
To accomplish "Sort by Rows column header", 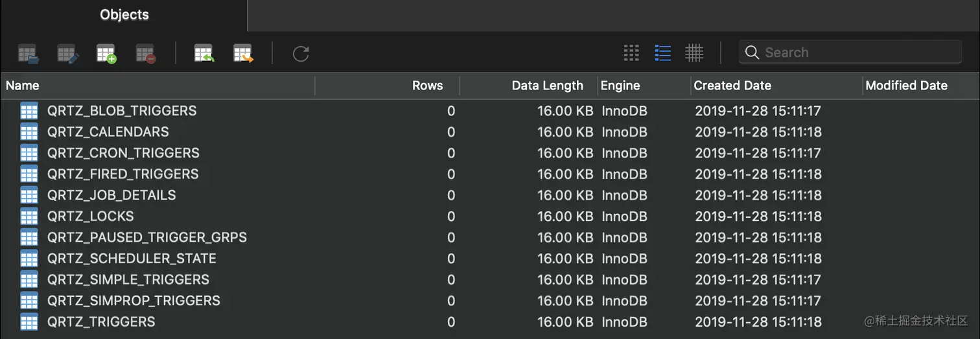I will (x=427, y=86).
